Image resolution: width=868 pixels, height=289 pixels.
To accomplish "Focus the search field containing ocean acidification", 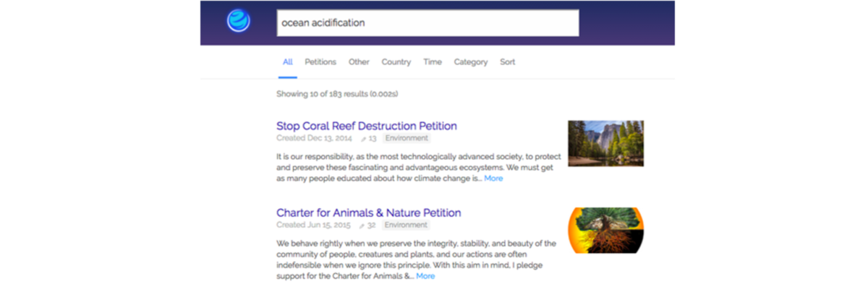I will point(427,22).
